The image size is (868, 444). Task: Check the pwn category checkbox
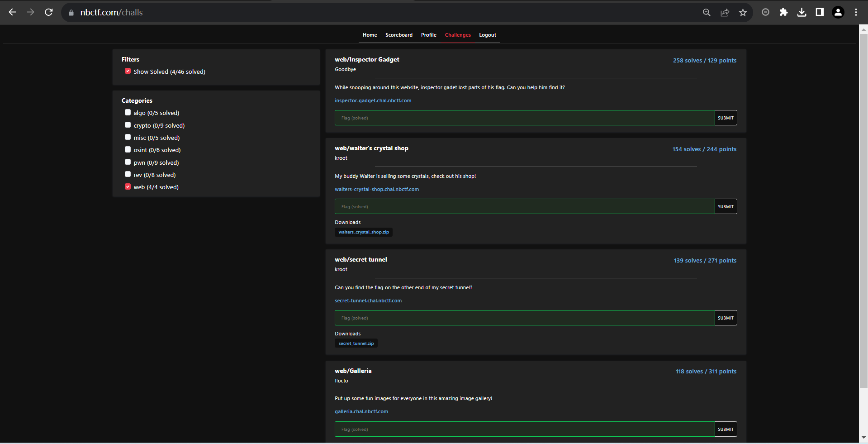coord(128,162)
